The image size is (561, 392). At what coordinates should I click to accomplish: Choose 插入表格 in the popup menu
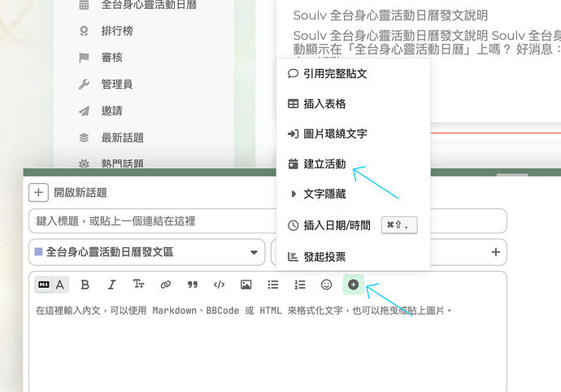click(x=324, y=104)
